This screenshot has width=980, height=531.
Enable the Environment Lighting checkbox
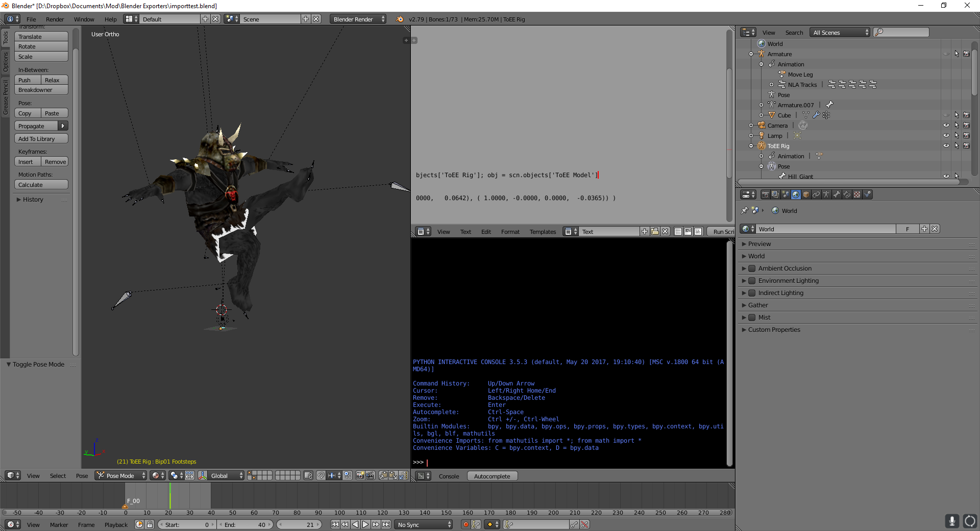[752, 281]
